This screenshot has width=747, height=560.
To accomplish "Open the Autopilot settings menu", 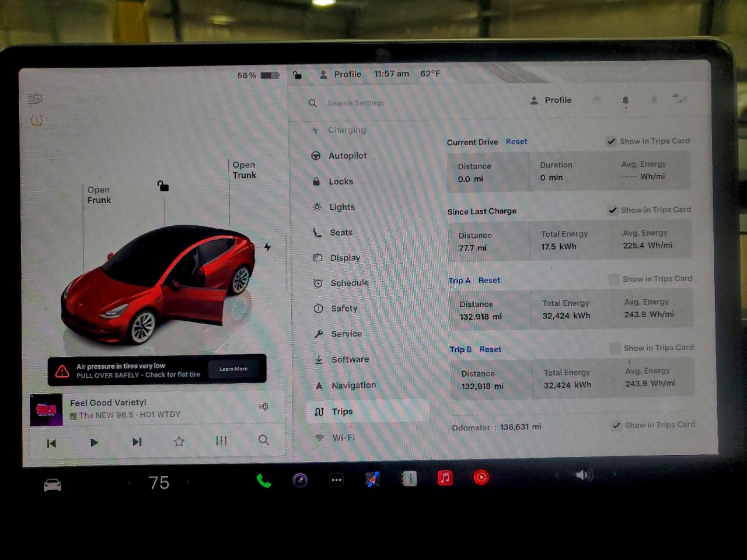I will (340, 156).
